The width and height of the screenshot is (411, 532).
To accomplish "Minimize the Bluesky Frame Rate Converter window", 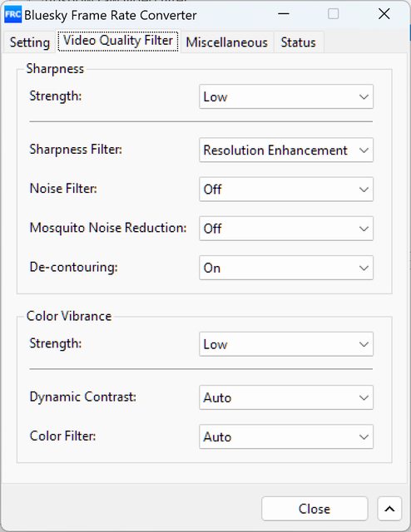I will point(284,14).
